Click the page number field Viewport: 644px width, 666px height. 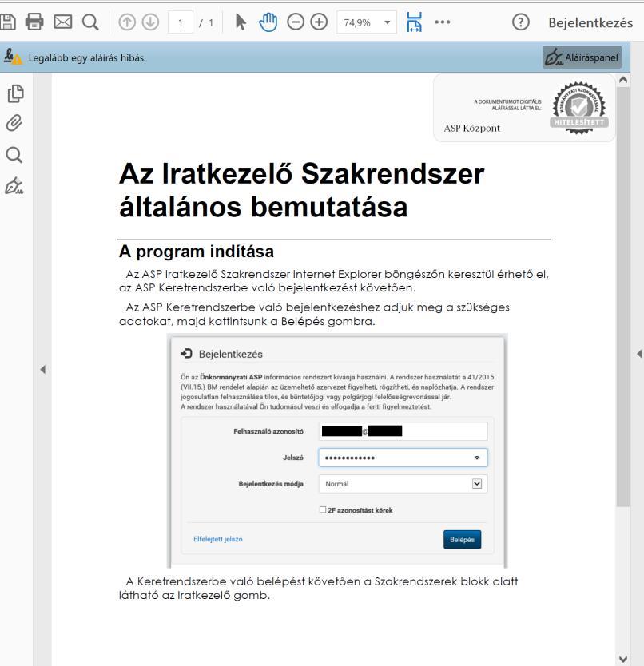coord(181,22)
